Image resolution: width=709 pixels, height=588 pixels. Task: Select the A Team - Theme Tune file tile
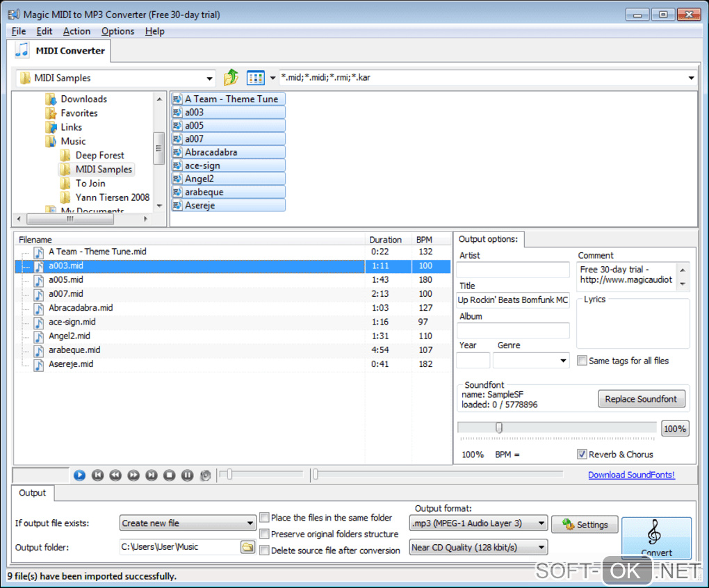tap(229, 99)
